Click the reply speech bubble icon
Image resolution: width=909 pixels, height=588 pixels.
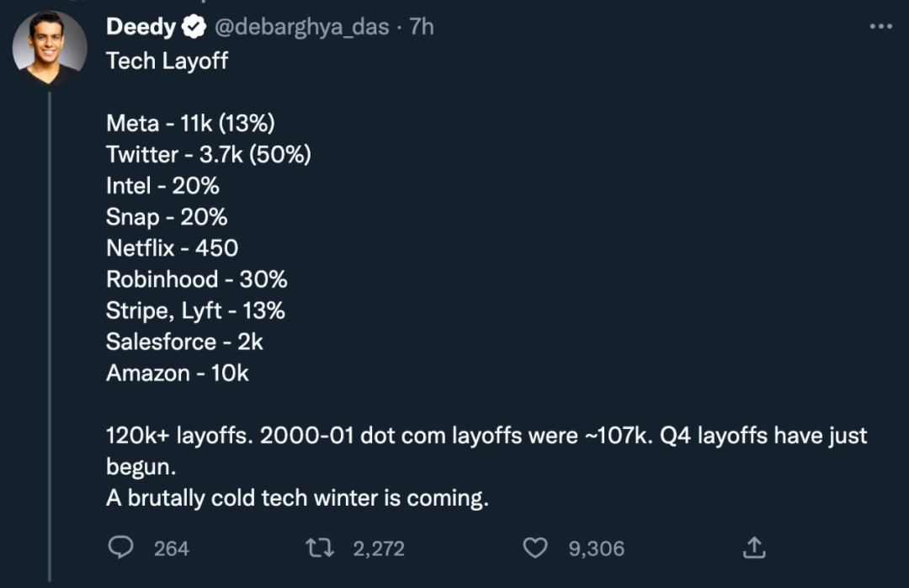[122, 548]
